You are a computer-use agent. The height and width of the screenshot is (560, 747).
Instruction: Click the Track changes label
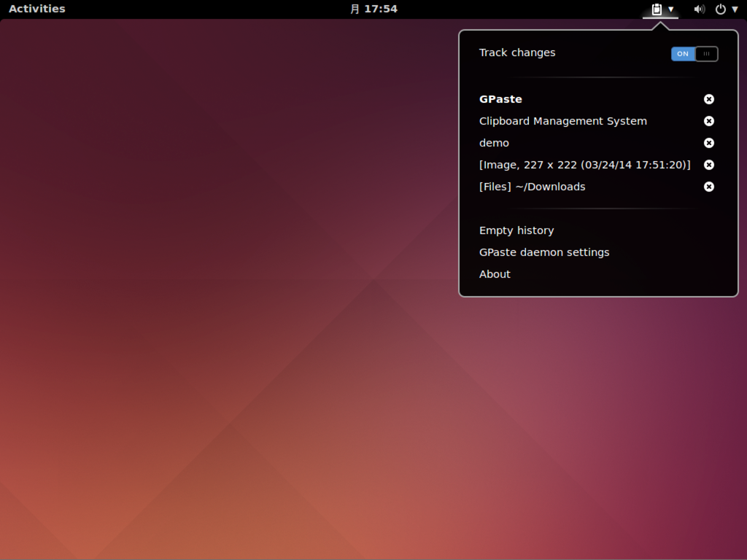[x=517, y=52]
